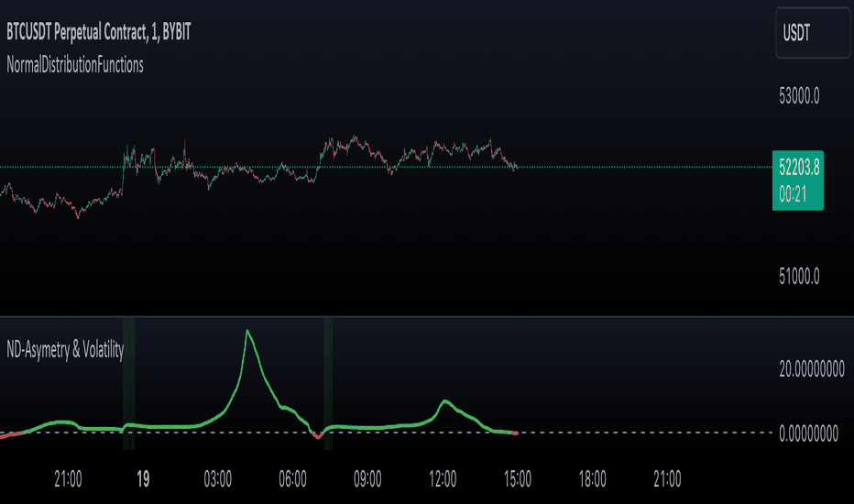Click the 15:00 time axis label

tap(518, 479)
